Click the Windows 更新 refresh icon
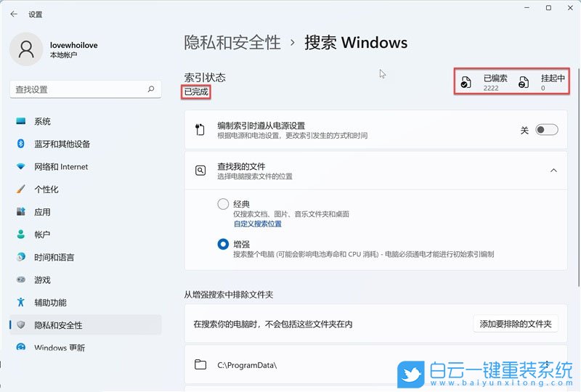The height and width of the screenshot is (392, 581). [x=21, y=347]
